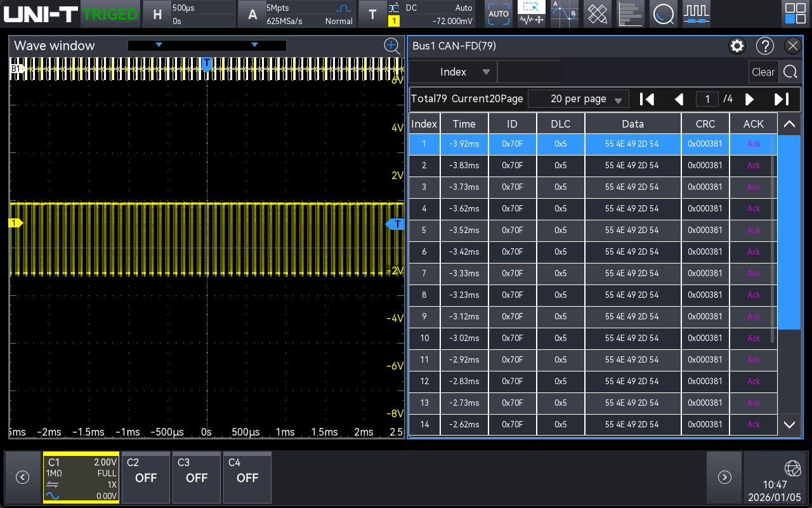Open the A/B cursor measurement tool
The image size is (812, 508).
pyautogui.click(x=565, y=14)
